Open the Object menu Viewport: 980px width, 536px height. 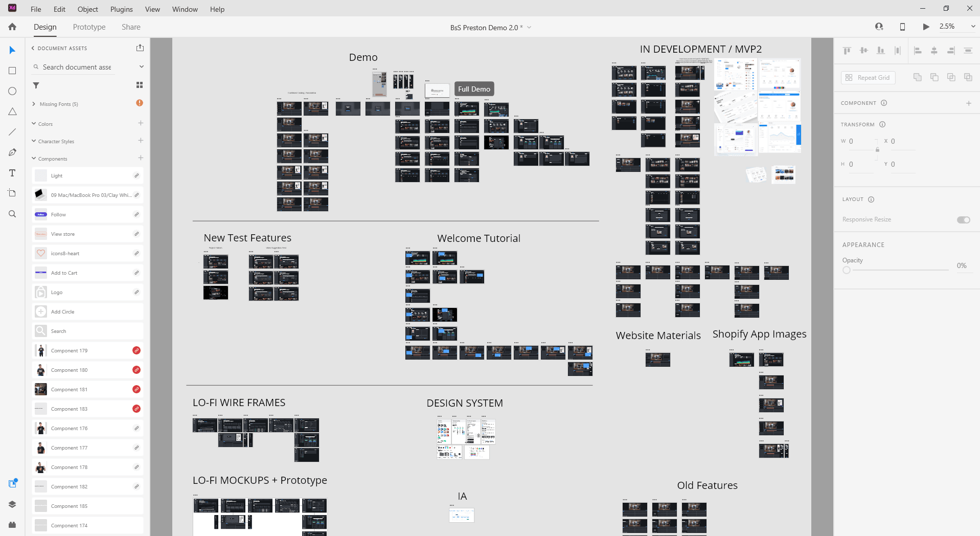[87, 9]
